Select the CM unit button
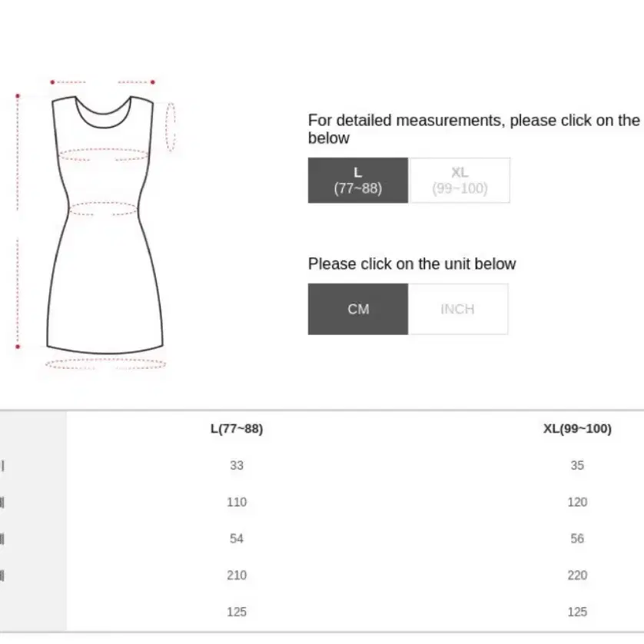 pos(357,309)
